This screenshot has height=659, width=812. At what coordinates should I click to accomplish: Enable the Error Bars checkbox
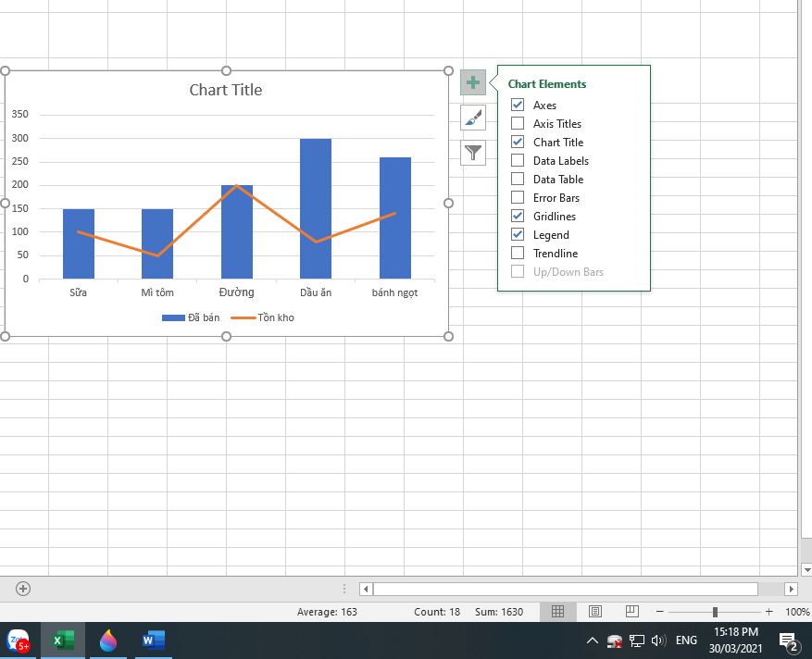518,197
